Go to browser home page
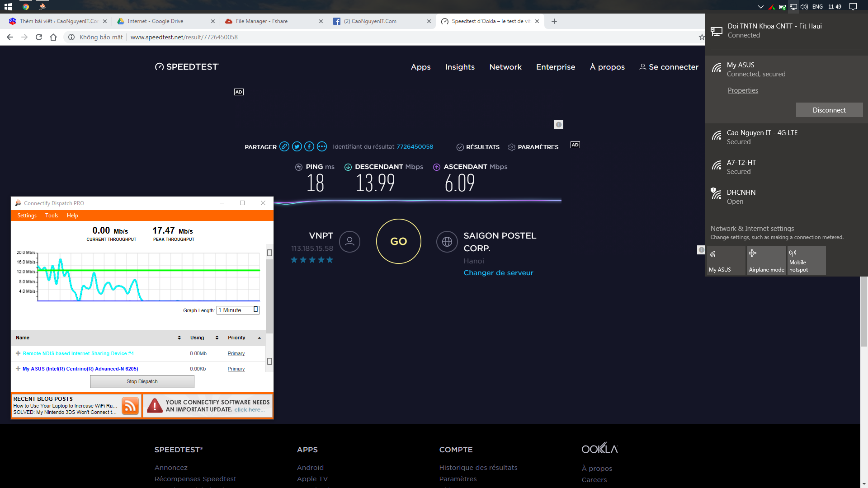The image size is (868, 488). click(x=53, y=37)
